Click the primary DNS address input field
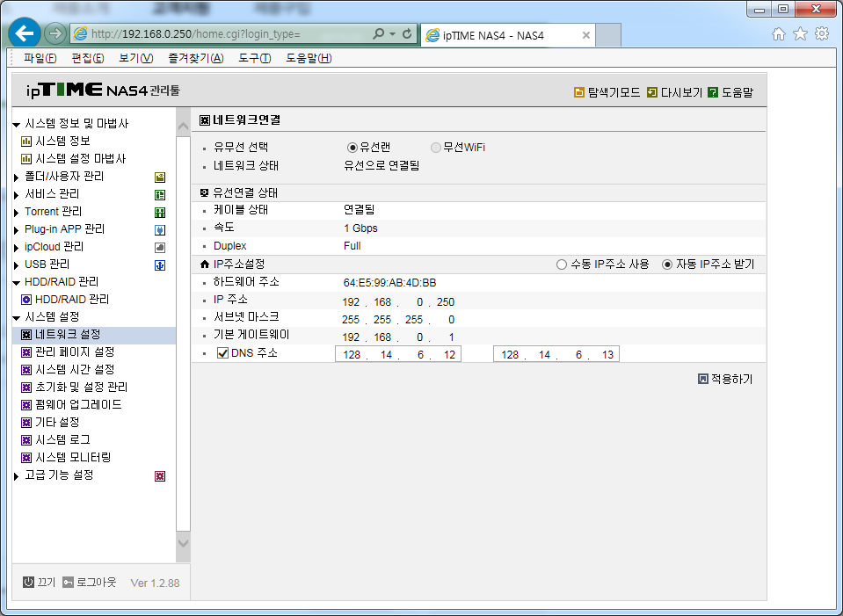Viewport: 843px width, 616px height. [x=398, y=354]
